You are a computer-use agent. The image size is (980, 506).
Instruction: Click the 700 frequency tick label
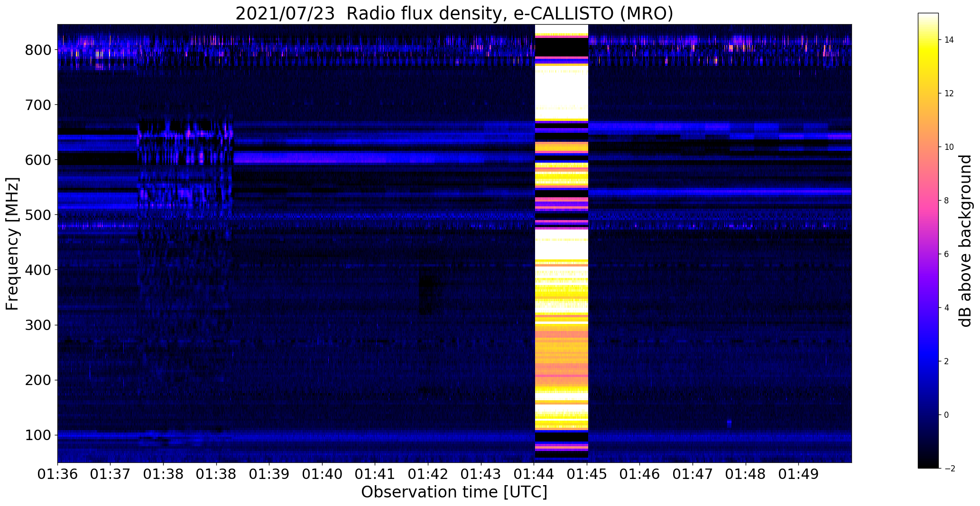tap(37, 105)
